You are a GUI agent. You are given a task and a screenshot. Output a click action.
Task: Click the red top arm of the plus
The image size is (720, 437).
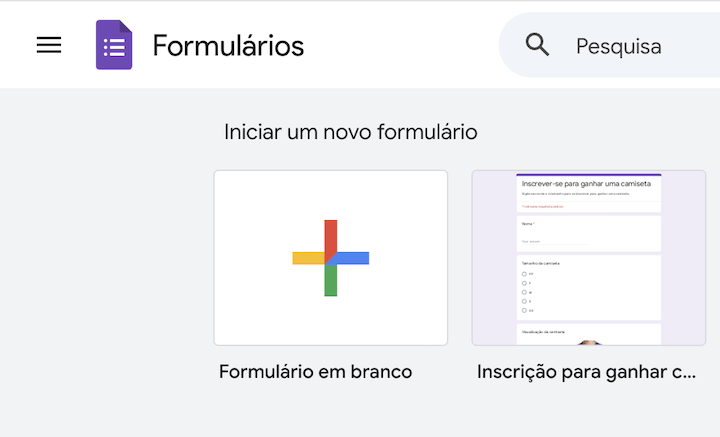click(331, 235)
